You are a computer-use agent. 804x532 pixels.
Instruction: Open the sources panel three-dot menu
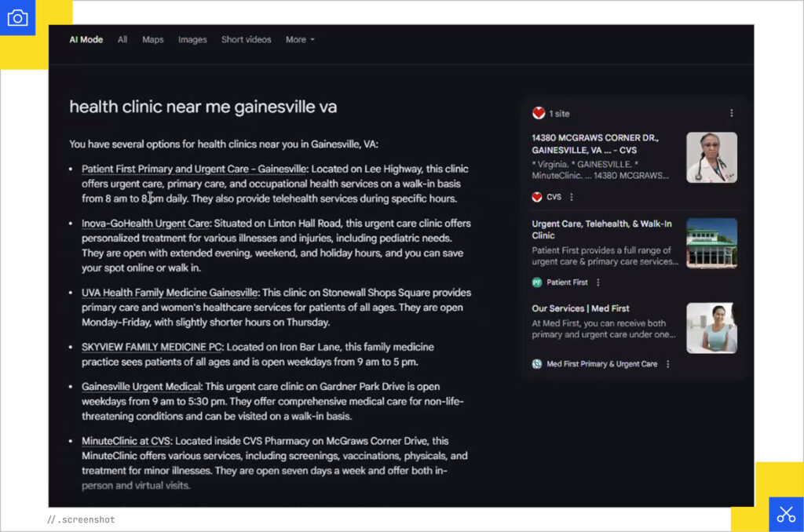point(731,113)
